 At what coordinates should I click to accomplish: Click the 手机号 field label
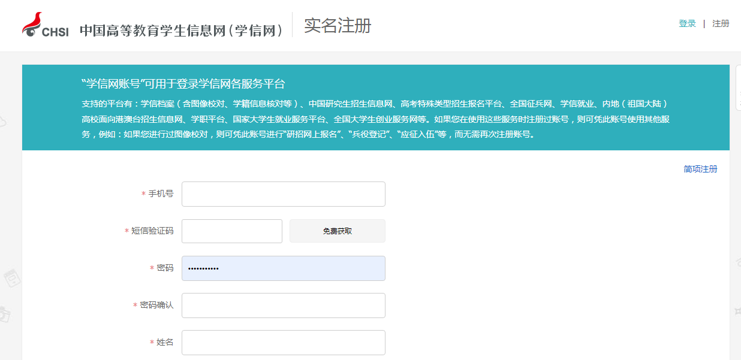coord(161,194)
